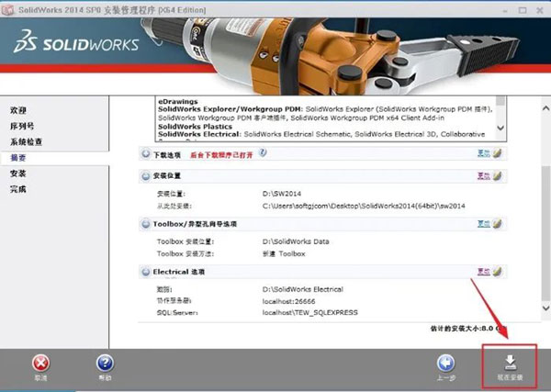
Task: Maximize the installer window
Action: [523, 10]
